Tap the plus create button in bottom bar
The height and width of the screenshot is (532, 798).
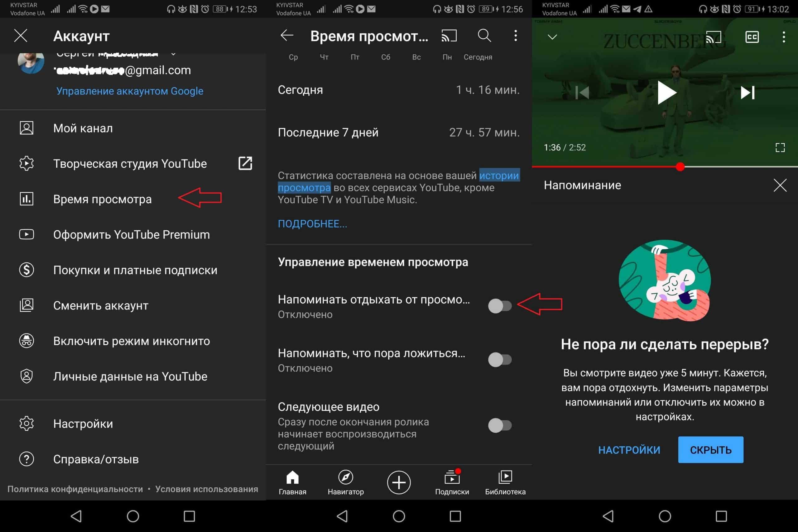tap(399, 482)
